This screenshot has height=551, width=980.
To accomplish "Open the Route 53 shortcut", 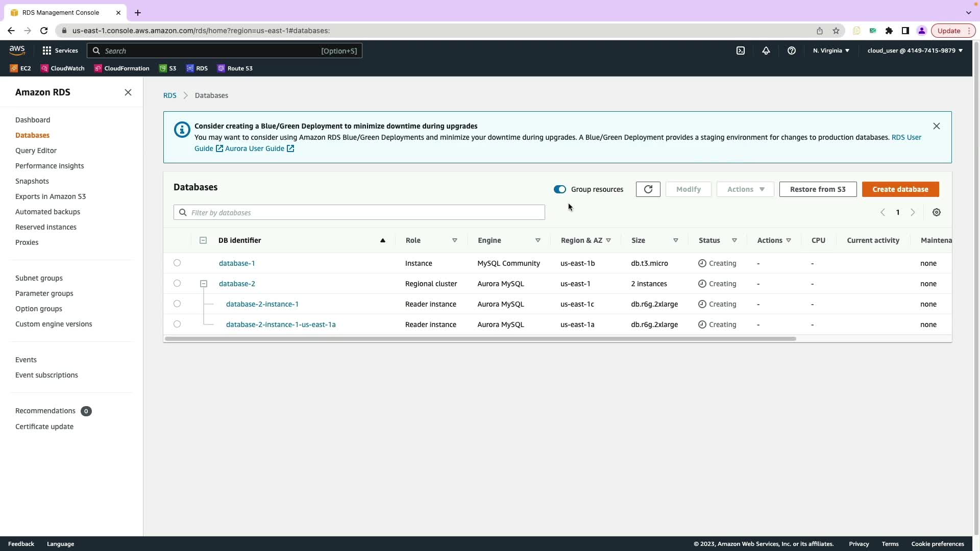I will (x=235, y=68).
